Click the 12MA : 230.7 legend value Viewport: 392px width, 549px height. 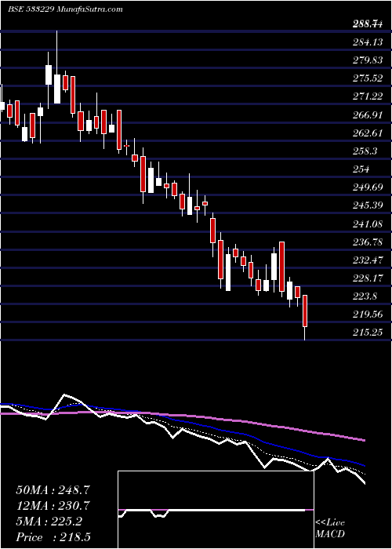(x=53, y=506)
